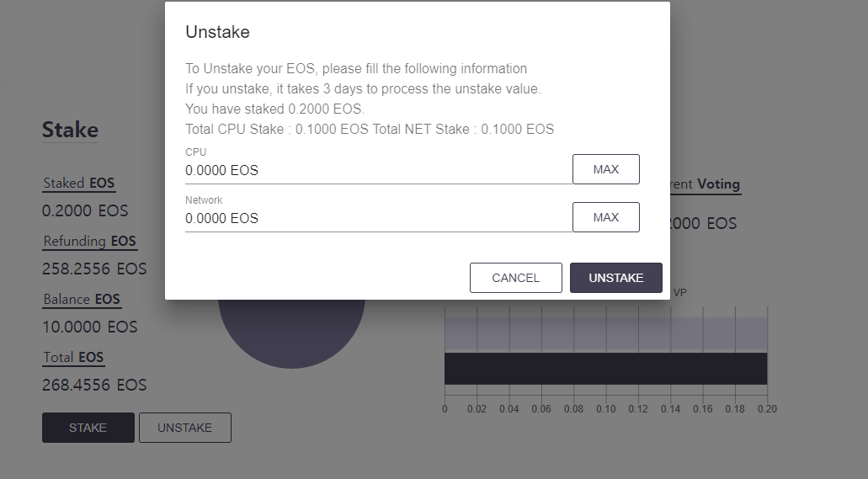Click the Refunding EOS label
868x479 pixels.
(x=89, y=242)
